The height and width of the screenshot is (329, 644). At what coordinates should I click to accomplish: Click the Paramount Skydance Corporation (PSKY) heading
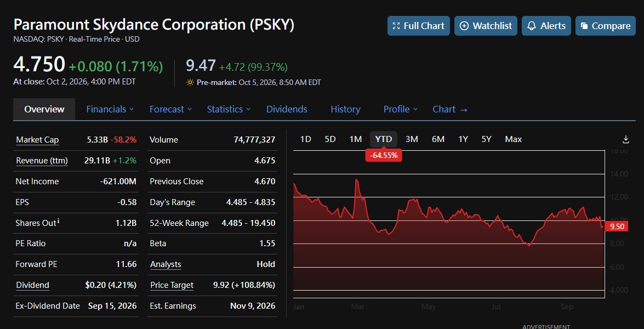(154, 25)
